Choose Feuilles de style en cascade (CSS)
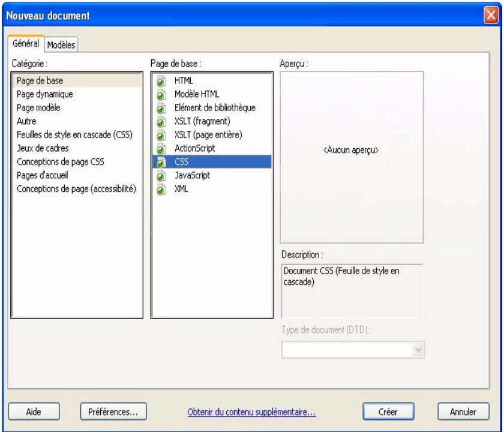Viewport: 504px width, 432px height. (77, 134)
